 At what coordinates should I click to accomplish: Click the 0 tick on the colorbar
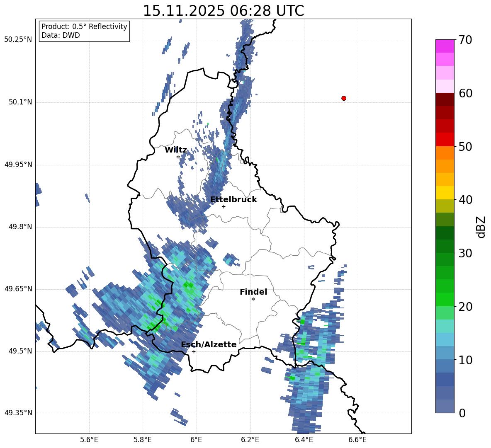point(462,413)
